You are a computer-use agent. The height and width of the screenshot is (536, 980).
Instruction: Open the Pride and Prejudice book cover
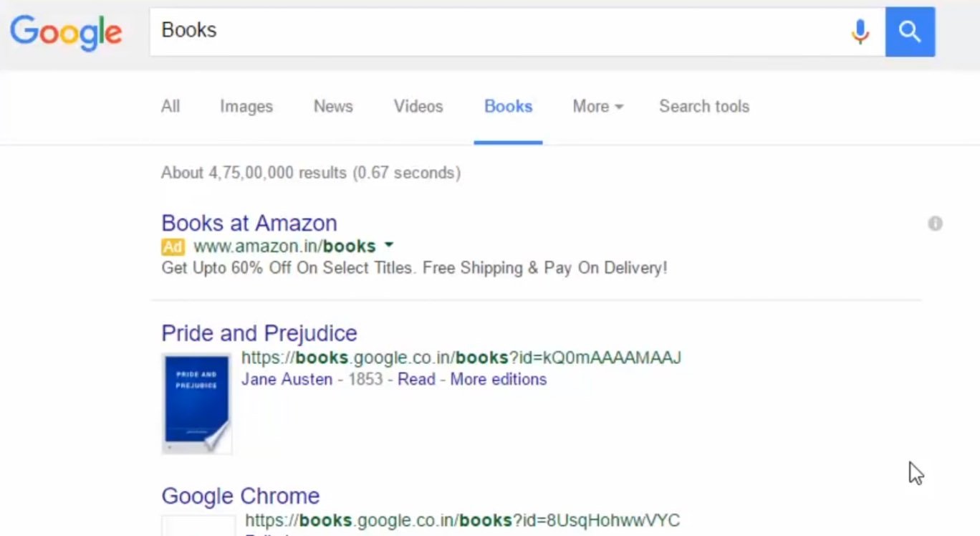(196, 403)
